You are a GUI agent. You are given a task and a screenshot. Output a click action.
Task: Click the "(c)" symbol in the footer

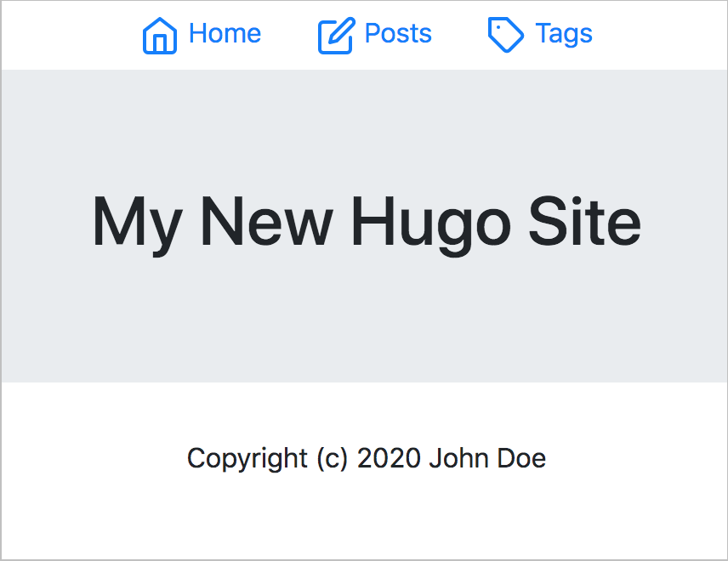[x=333, y=459]
